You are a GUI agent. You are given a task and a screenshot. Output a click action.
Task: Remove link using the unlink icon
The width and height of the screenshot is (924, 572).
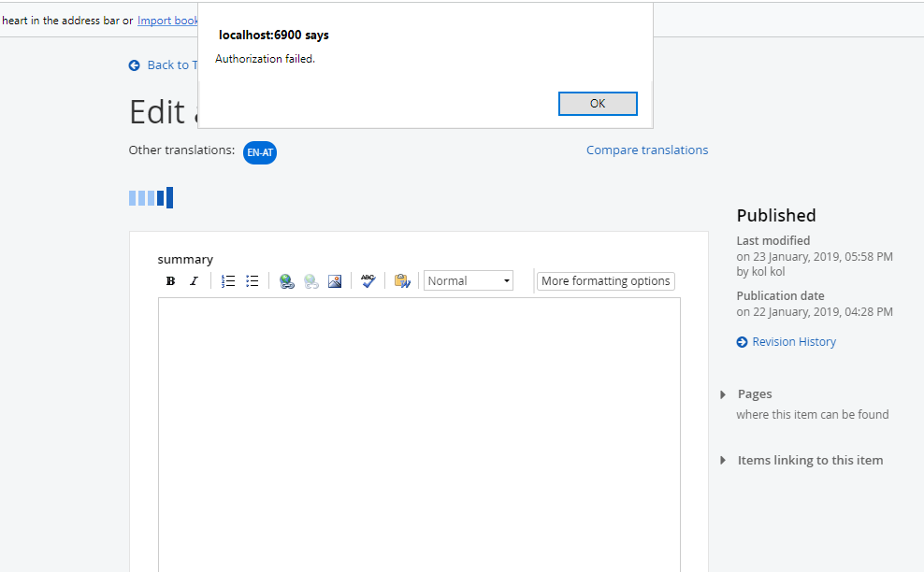pyautogui.click(x=311, y=281)
